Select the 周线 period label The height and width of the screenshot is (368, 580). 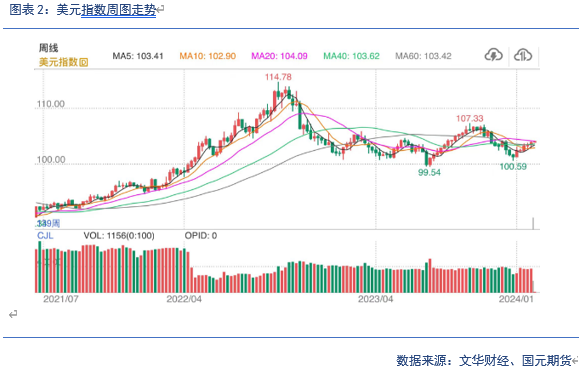point(48,48)
